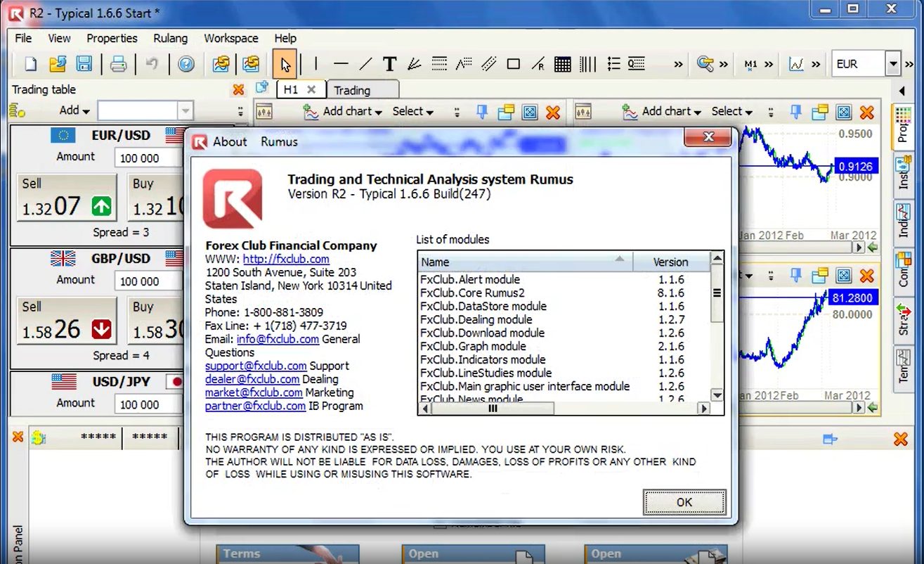924x564 pixels.
Task: Click OK to close About dialog
Action: point(684,502)
